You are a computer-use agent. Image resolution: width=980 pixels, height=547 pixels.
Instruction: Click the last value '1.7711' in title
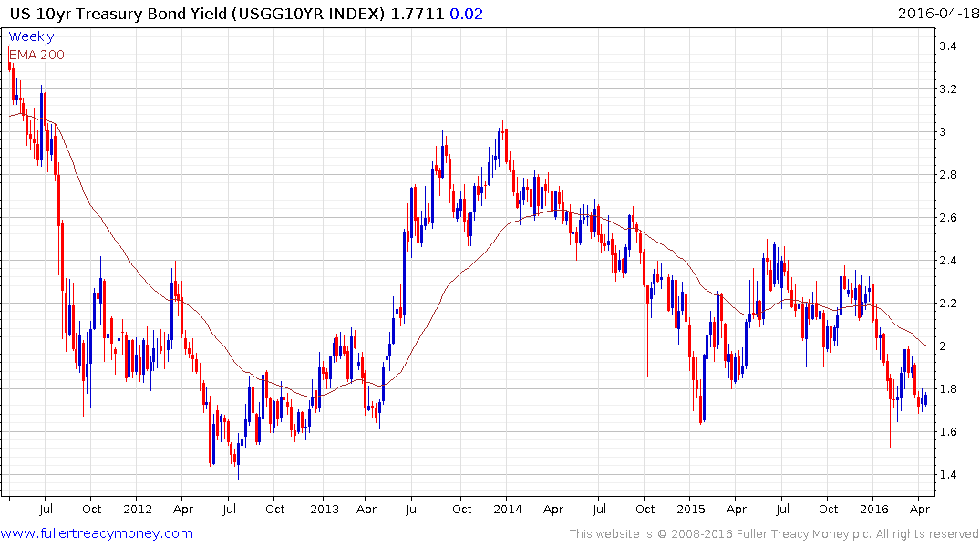point(418,14)
